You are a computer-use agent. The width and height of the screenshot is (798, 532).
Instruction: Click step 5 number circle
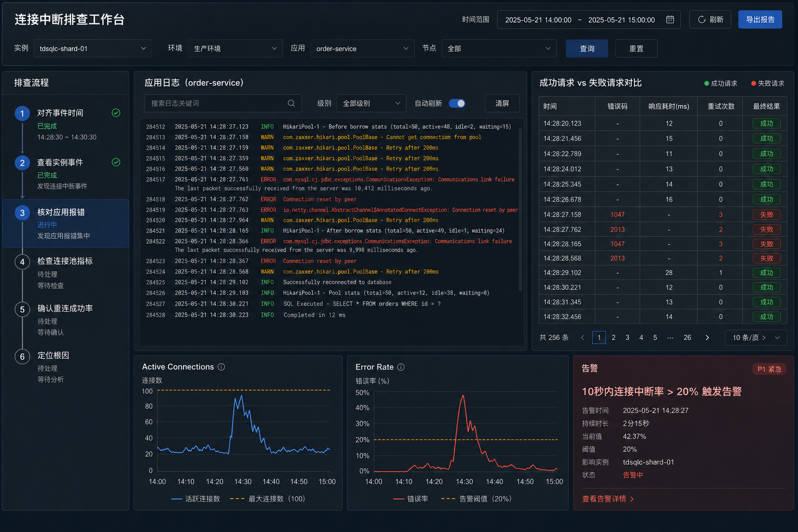pos(22,310)
